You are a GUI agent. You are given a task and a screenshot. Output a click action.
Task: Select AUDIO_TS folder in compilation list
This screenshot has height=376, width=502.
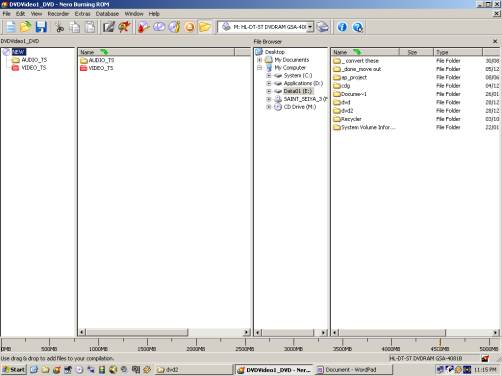(x=101, y=60)
